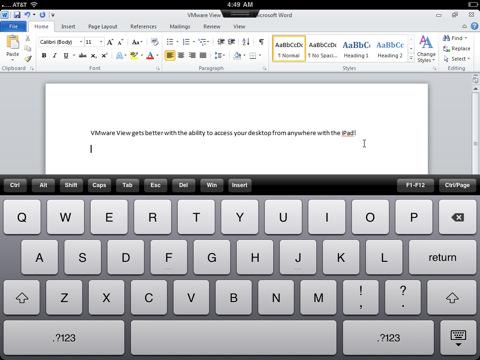Open the font size dropdown
480x360 pixels.
coord(94,42)
